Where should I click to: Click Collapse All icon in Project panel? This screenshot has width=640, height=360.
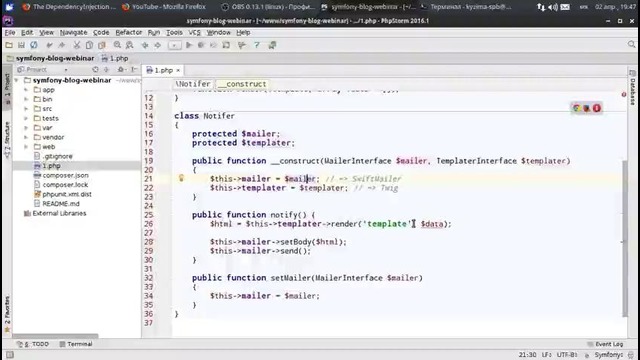106,70
